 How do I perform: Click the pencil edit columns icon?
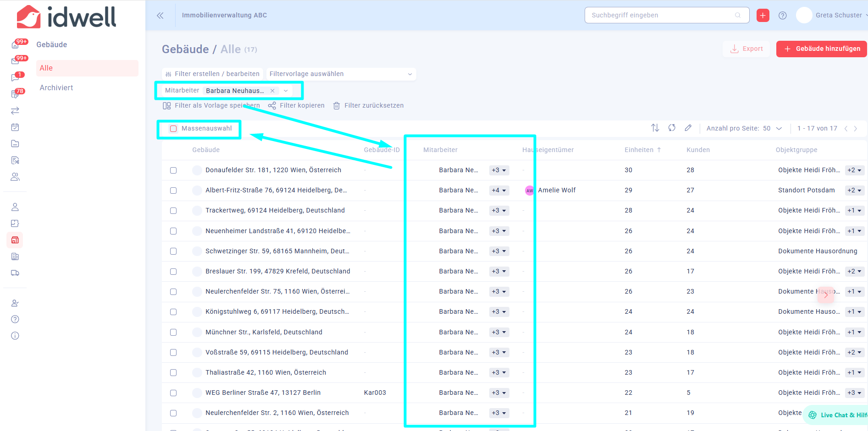point(688,128)
